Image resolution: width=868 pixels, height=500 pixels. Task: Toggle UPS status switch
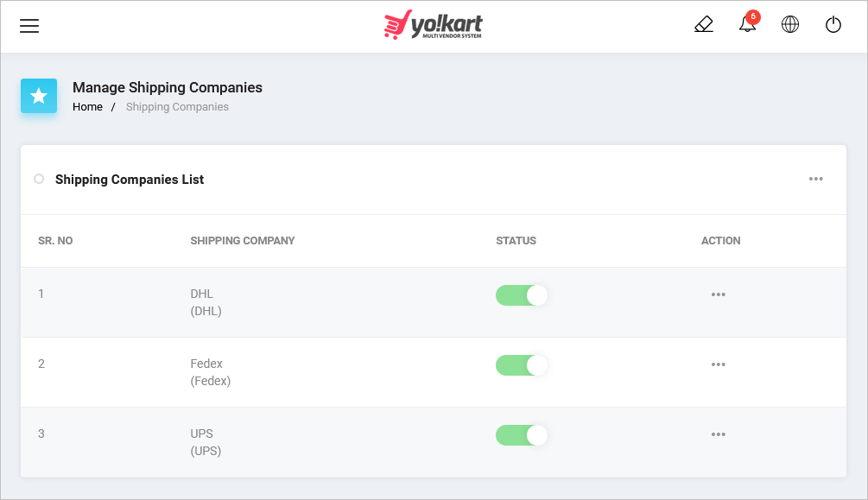click(522, 435)
